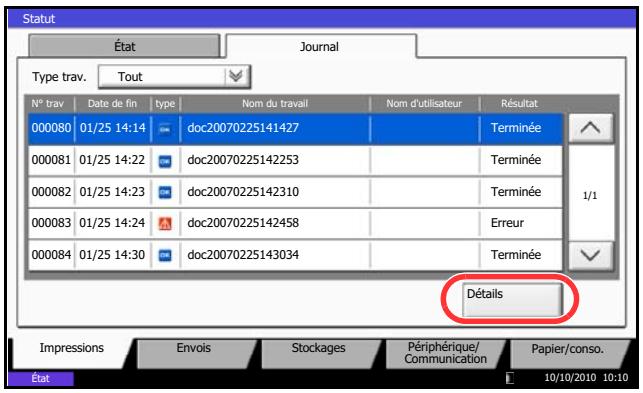This screenshot has width=643, height=393.
Task: Click job name doc20070225142253
Action: (243, 160)
